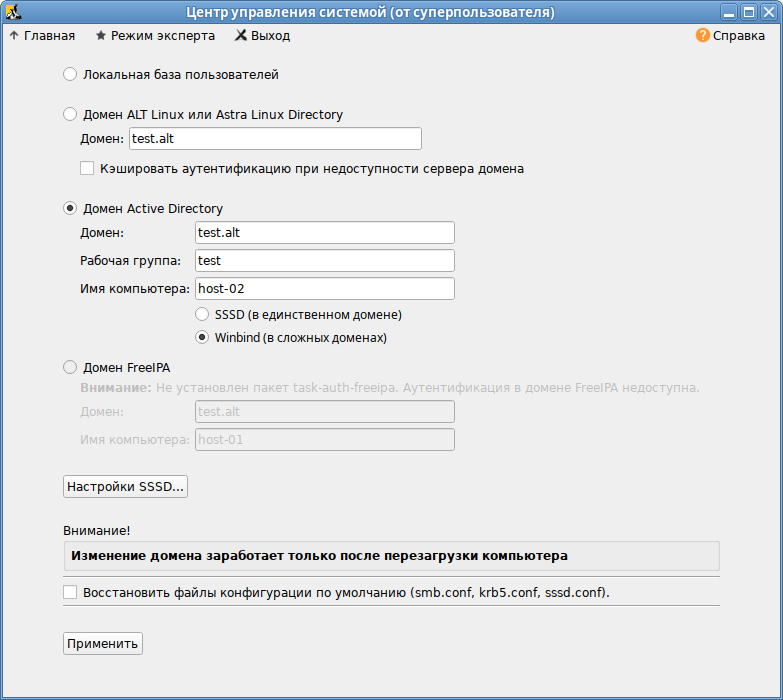
Task: Click the Имя компьютера host-02 field
Action: [324, 289]
